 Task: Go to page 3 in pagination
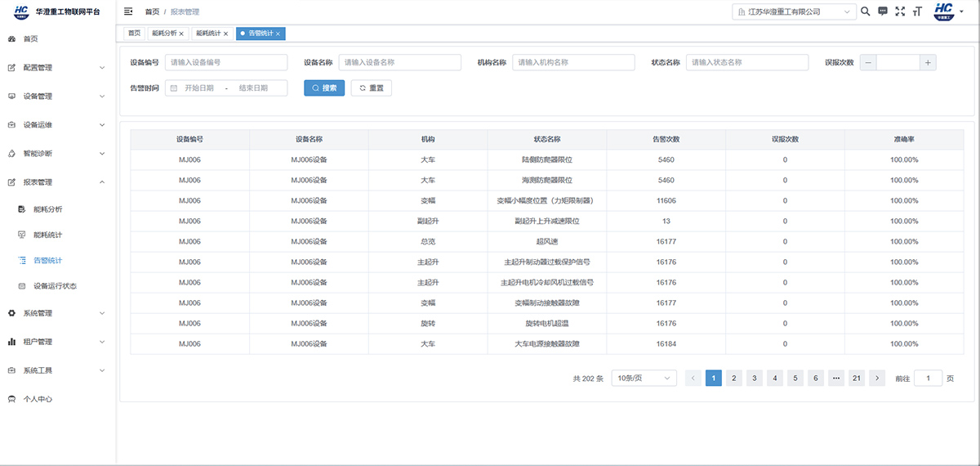(x=755, y=378)
